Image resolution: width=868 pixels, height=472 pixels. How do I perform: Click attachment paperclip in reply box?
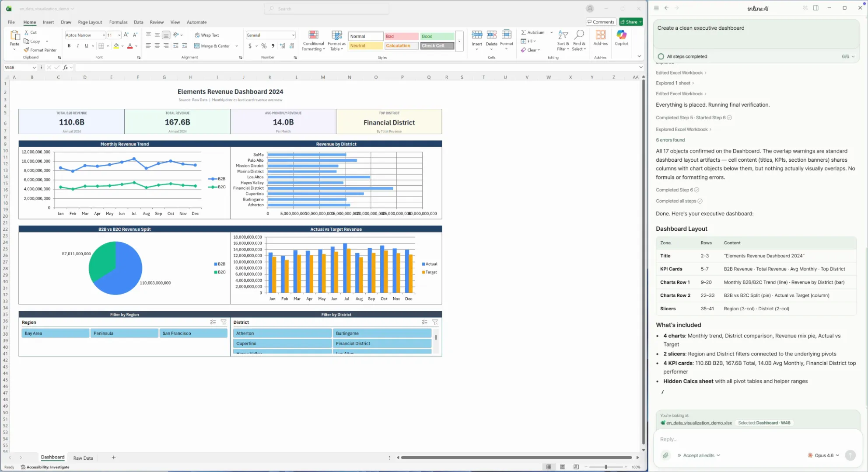[665, 455]
